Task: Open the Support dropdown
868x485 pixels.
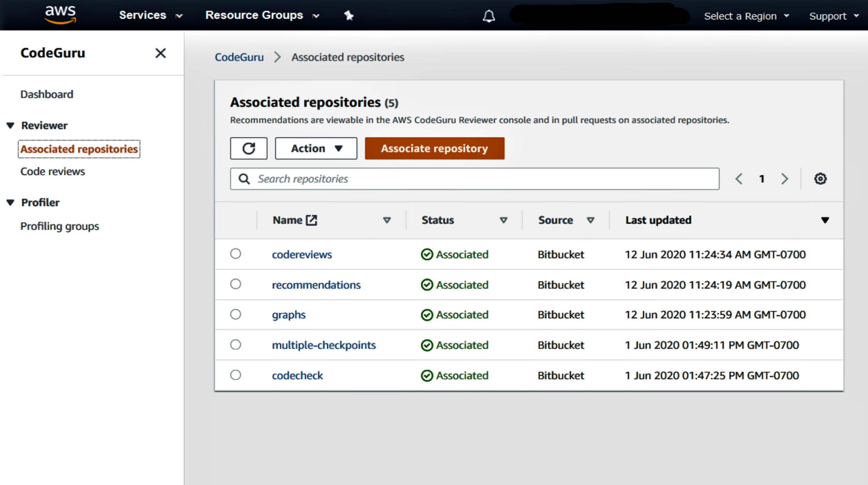Action: [834, 16]
